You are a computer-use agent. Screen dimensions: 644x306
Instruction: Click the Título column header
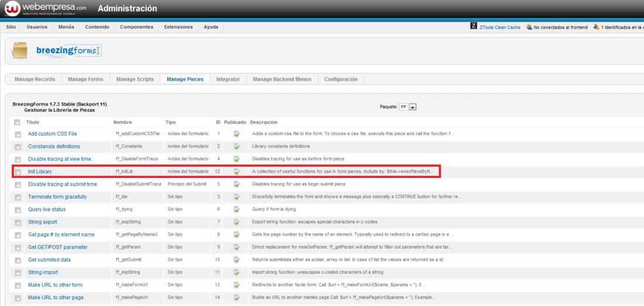click(32, 122)
